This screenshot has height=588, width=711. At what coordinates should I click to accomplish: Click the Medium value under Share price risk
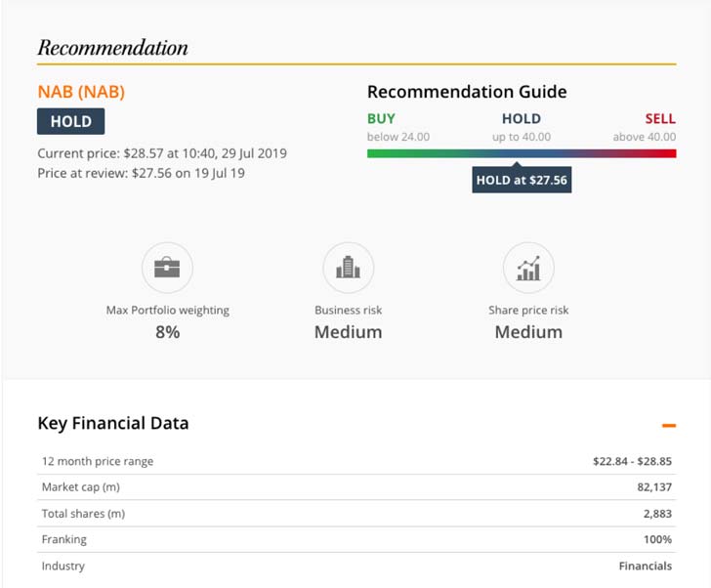coord(528,332)
